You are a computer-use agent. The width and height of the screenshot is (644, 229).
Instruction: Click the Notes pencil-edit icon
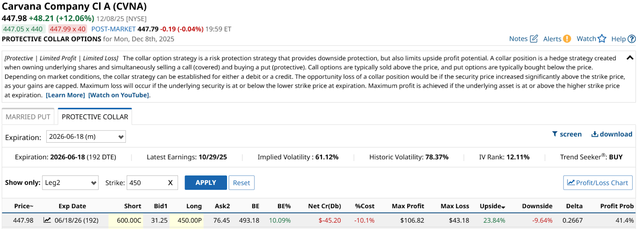click(534, 39)
